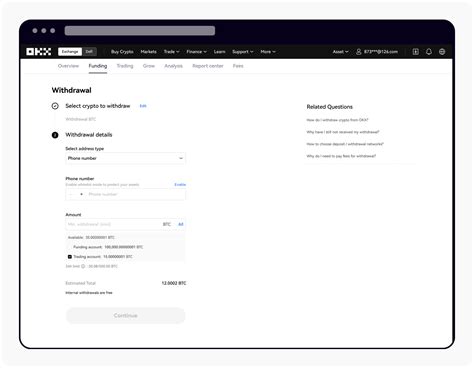Uncheck the Trading account checkbox
The width and height of the screenshot is (474, 368).
(70, 257)
